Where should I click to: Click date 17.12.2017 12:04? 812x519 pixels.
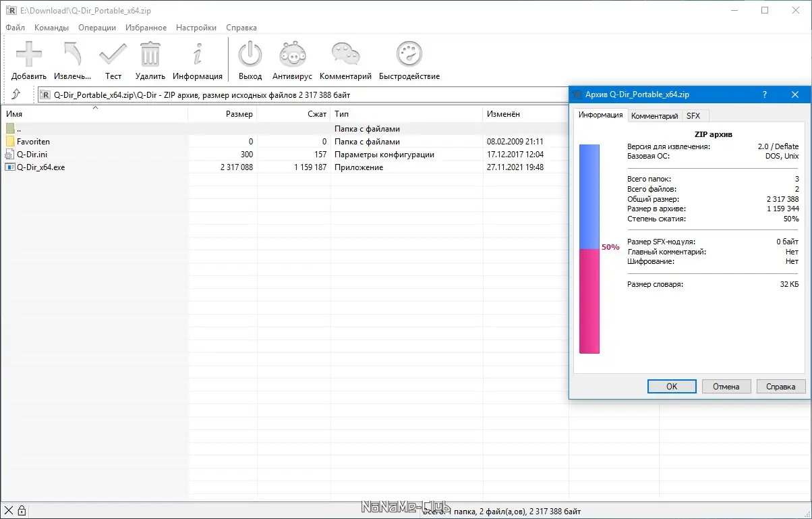[515, 155]
